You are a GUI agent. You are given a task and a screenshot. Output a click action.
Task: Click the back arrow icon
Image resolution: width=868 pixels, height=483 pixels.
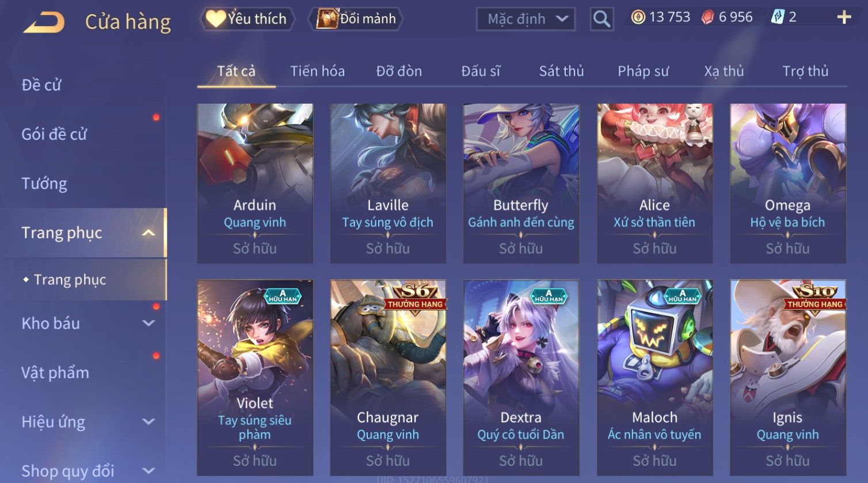click(44, 22)
